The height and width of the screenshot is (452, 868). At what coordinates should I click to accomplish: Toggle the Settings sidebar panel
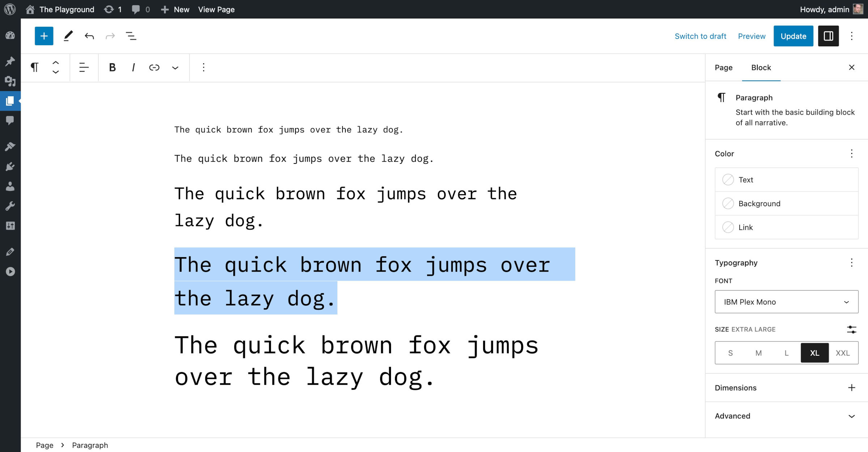point(828,36)
